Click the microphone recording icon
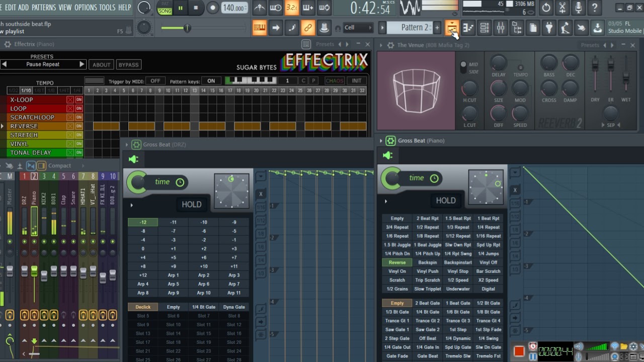The width and height of the screenshot is (644, 362). click(579, 8)
